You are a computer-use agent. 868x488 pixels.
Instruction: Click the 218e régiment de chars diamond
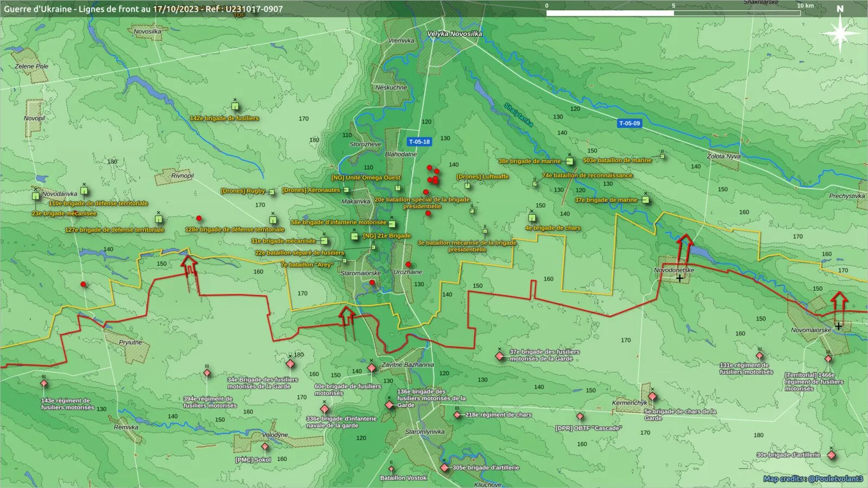[457, 415]
